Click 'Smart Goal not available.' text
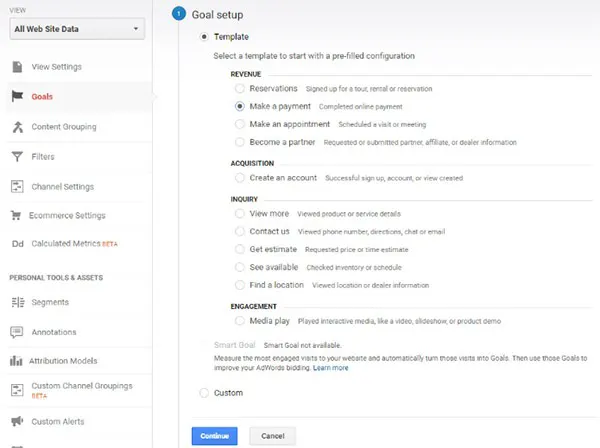 302,345
